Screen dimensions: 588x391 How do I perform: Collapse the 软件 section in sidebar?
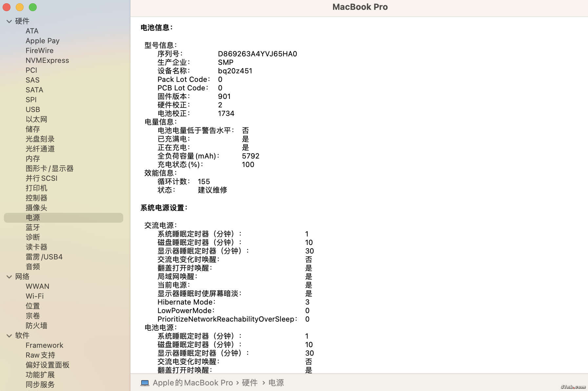[x=9, y=336]
